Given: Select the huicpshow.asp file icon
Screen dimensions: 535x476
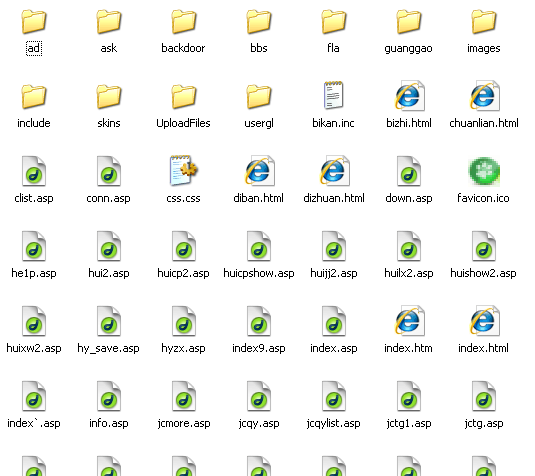Looking at the screenshot, I should point(259,246).
